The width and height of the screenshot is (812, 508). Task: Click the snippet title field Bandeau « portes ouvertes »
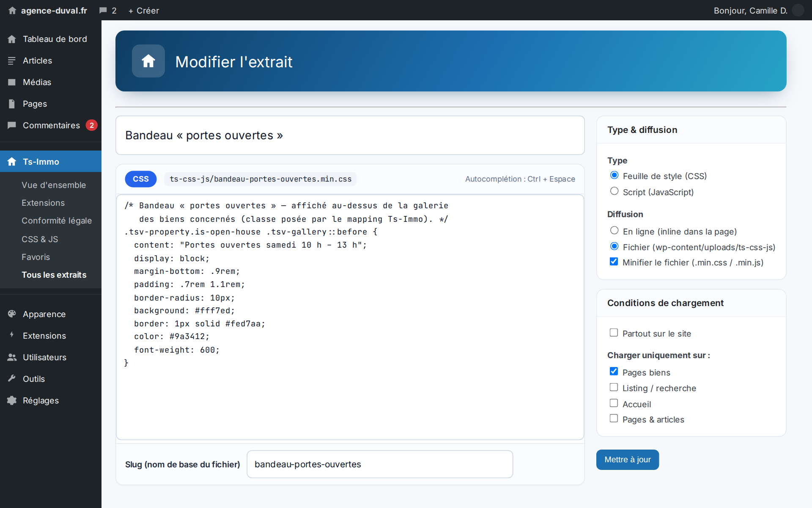pyautogui.click(x=350, y=135)
